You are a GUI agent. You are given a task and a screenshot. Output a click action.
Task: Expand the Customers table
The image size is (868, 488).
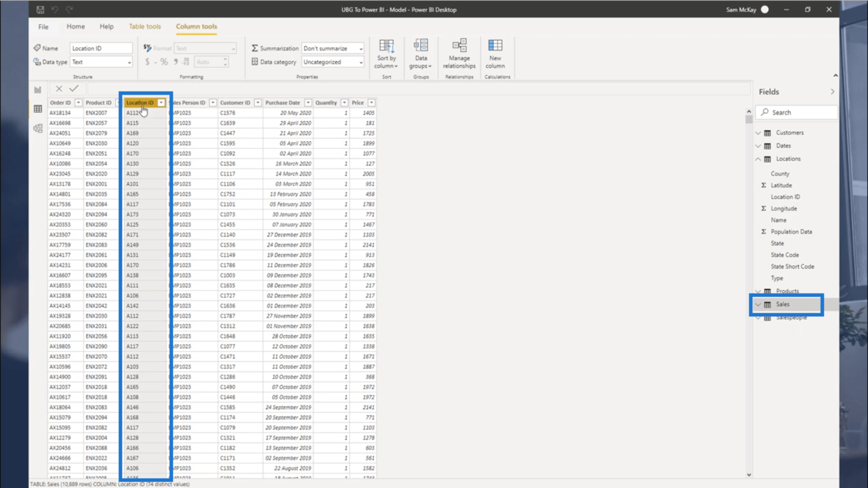tap(758, 133)
